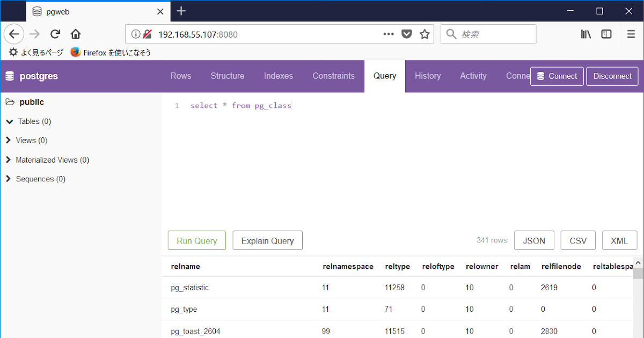Open the Firefox Library icon
The image size is (644, 338).
click(x=586, y=34)
